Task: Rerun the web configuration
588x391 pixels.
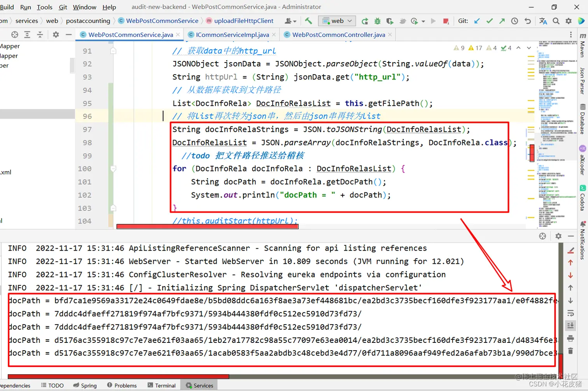Action: [364, 21]
